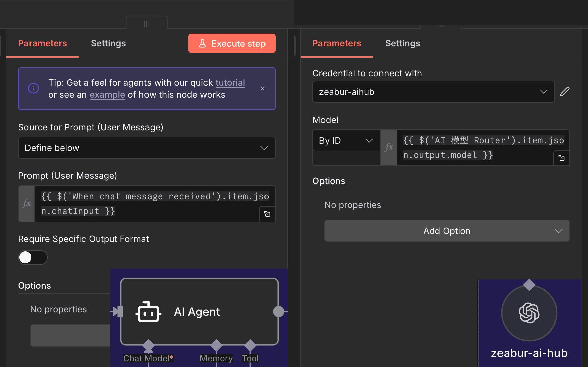Viewport: 588px width, 367px height.
Task: Click the Execute step button
Action: [x=232, y=43]
